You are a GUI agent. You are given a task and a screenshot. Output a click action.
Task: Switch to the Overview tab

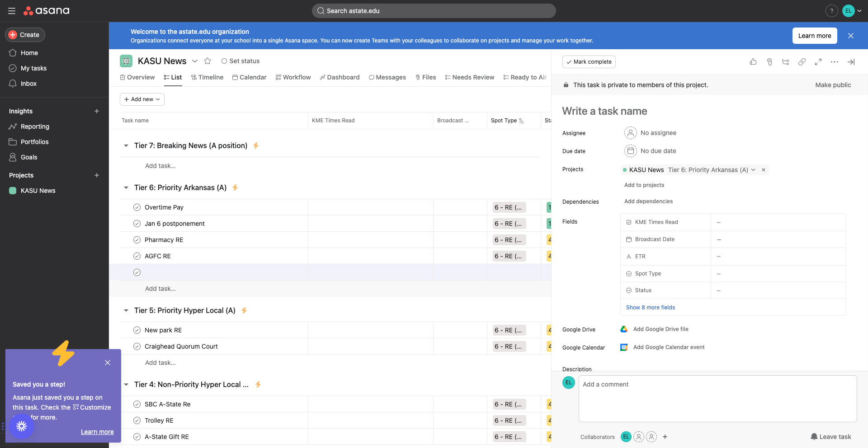tap(137, 77)
